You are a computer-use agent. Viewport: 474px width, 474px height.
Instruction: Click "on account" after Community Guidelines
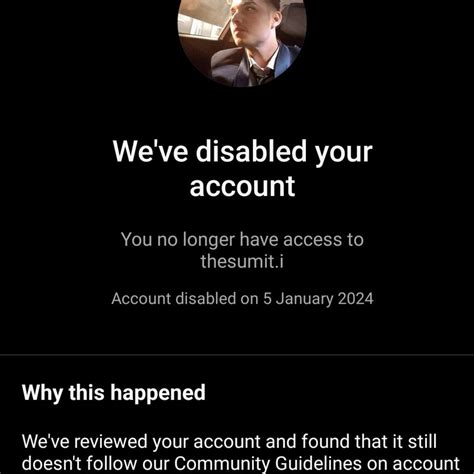tap(413, 464)
